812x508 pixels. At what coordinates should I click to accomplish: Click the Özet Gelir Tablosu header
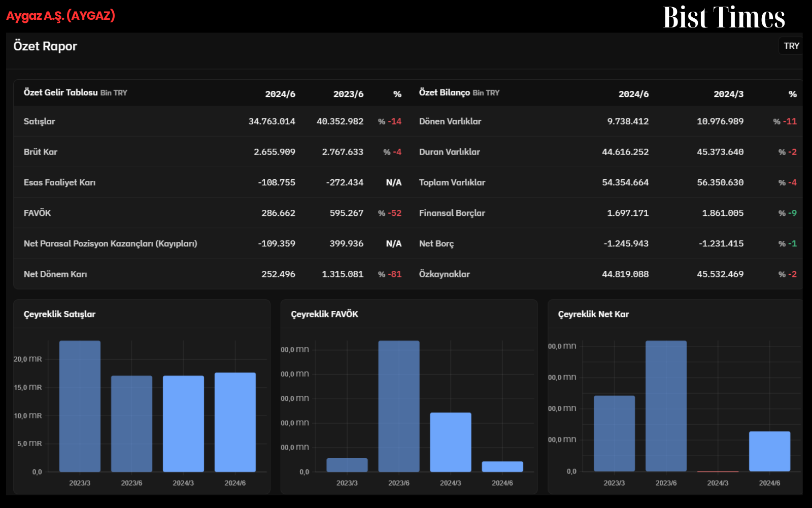(76, 92)
